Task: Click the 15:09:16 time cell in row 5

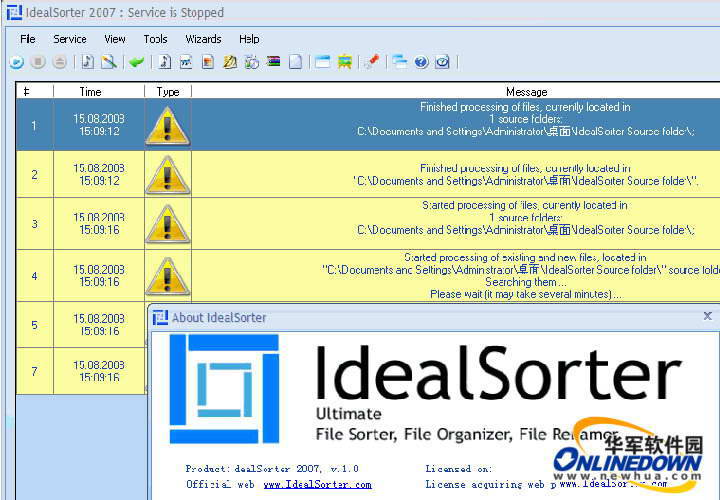Action: [99, 325]
